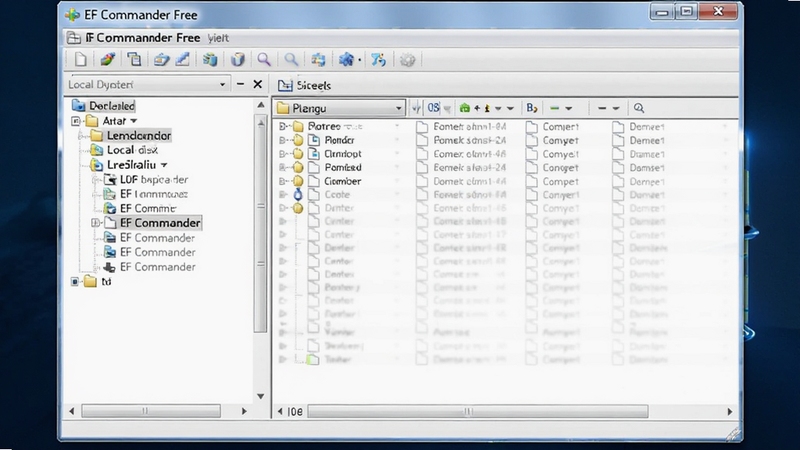Click the copy pages toolbar icon

tap(134, 60)
